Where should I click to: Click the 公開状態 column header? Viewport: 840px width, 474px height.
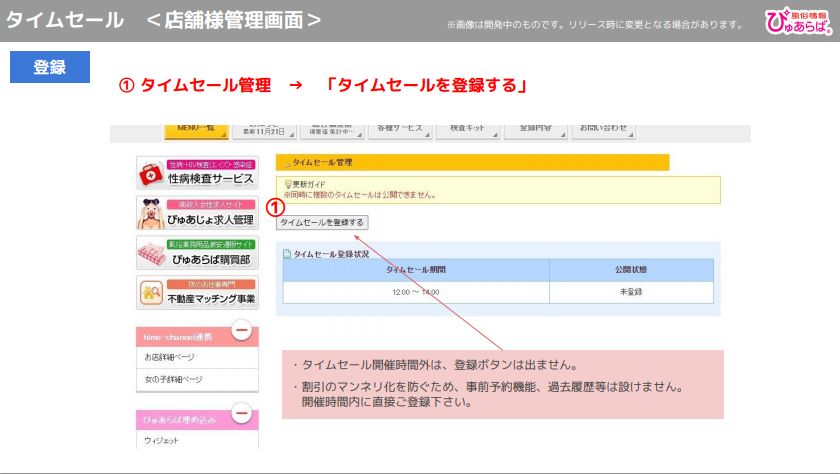tap(631, 270)
